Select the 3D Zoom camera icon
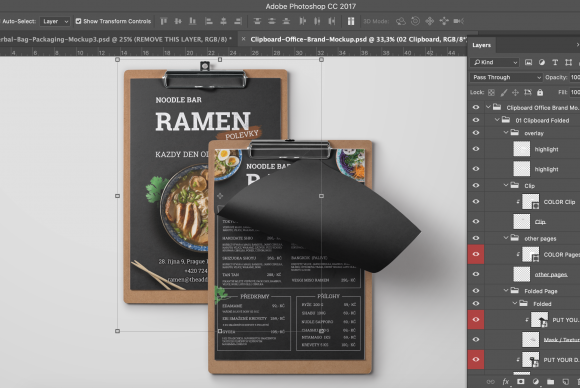 [x=459, y=21]
